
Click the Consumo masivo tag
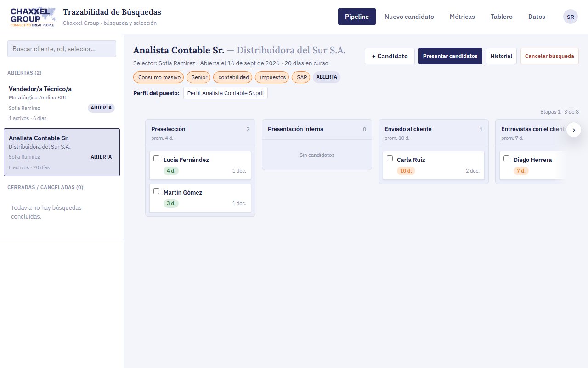(x=158, y=77)
